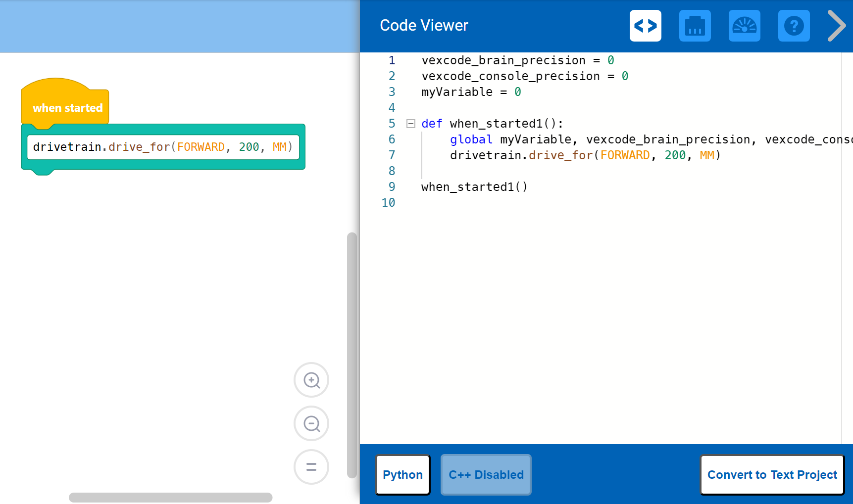Collapse the Code Viewer panel with the chevron

pyautogui.click(x=837, y=25)
